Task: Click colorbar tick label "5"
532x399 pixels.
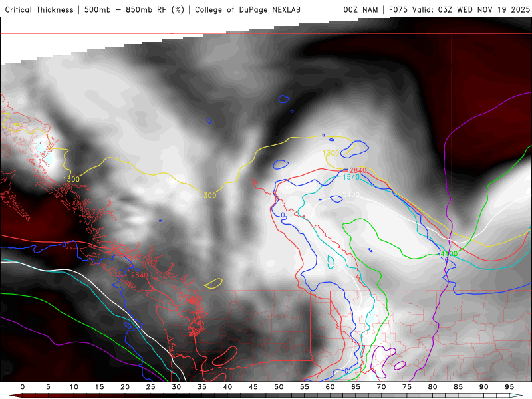Action: 48,387
